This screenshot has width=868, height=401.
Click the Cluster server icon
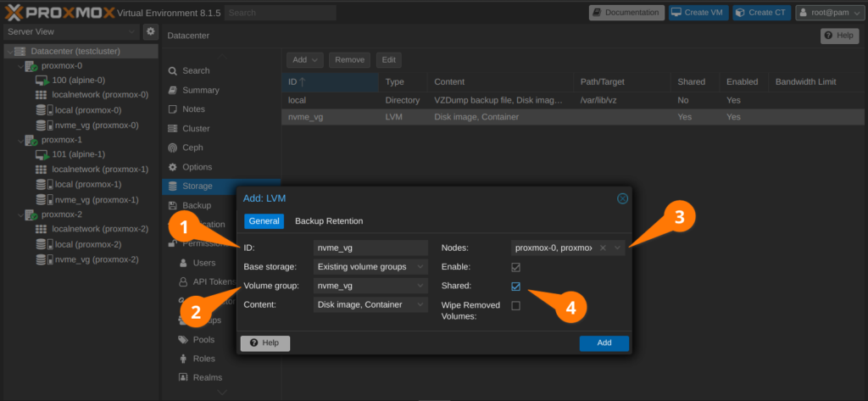point(172,129)
